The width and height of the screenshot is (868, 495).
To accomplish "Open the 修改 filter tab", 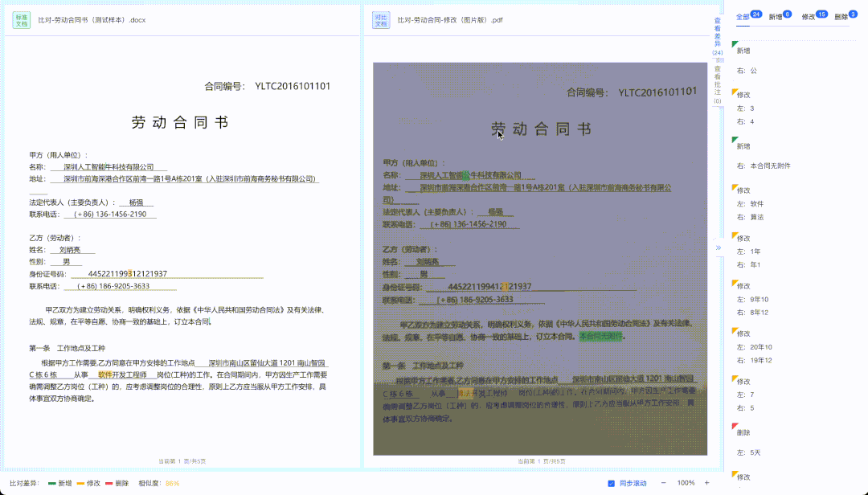I will (809, 16).
